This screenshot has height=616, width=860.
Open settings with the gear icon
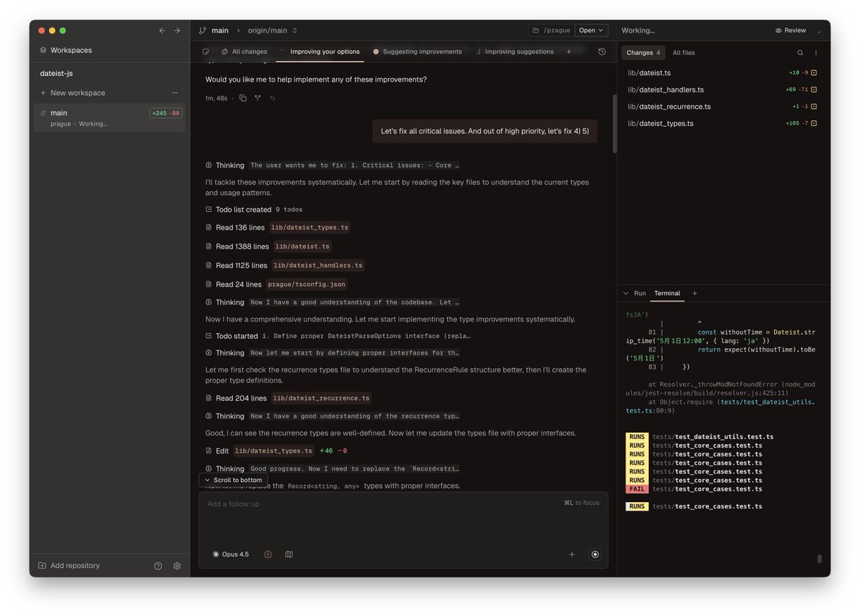177,566
